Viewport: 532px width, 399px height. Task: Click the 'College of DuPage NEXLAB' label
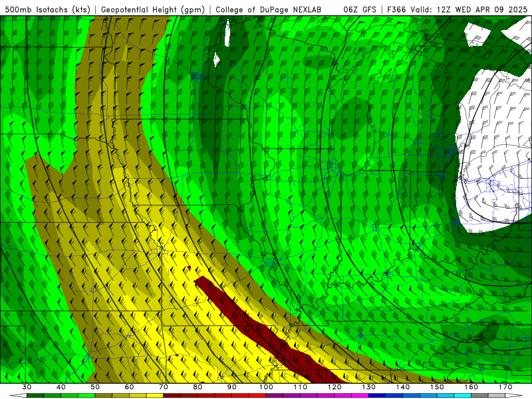pyautogui.click(x=269, y=10)
